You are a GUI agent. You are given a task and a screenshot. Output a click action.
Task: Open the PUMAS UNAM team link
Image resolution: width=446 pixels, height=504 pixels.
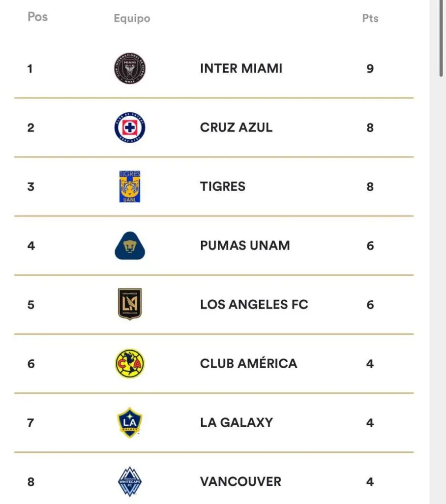[x=245, y=246]
